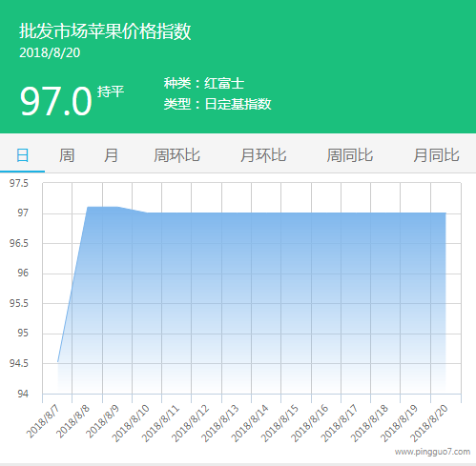The height and width of the screenshot is (466, 476).
Task: Click the 持平 status label
Action: [x=111, y=91]
